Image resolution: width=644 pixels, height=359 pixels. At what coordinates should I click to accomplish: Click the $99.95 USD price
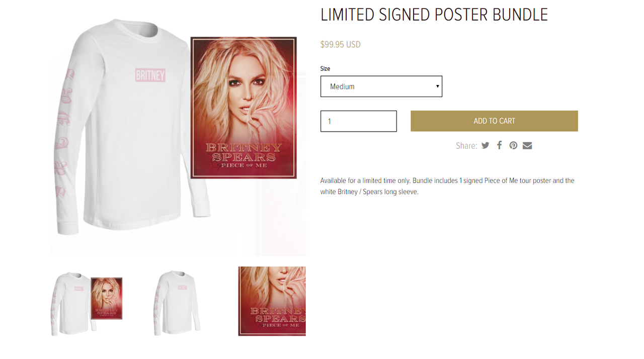click(x=341, y=44)
